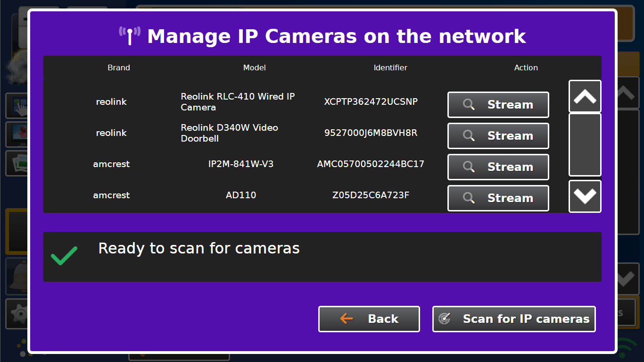Click the magnifier icon in the Reolink RLC-410 row

469,105
